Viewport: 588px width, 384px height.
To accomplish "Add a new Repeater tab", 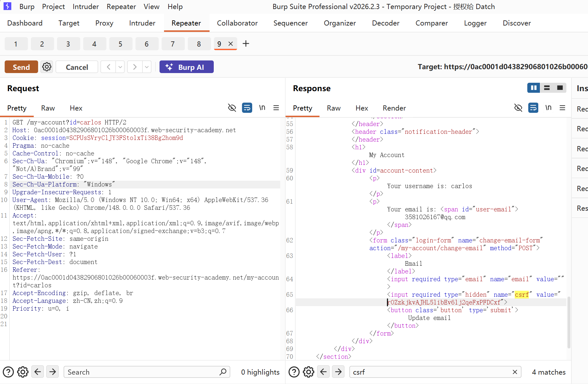I will pos(246,44).
